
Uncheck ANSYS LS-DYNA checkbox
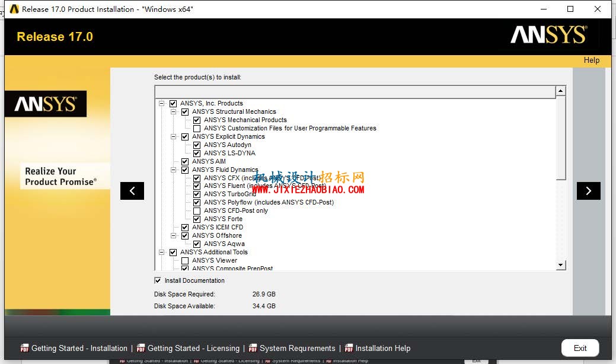pos(197,153)
